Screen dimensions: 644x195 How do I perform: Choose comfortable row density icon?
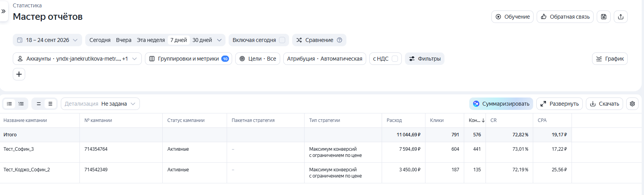point(50,104)
